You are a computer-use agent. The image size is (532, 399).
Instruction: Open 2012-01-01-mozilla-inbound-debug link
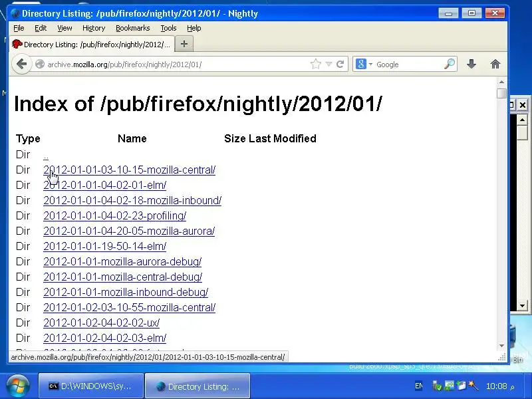[x=126, y=292]
